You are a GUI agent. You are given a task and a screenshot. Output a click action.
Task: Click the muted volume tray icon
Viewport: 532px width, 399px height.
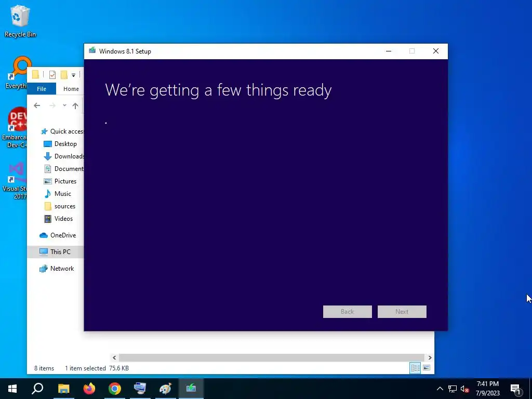[x=465, y=389]
